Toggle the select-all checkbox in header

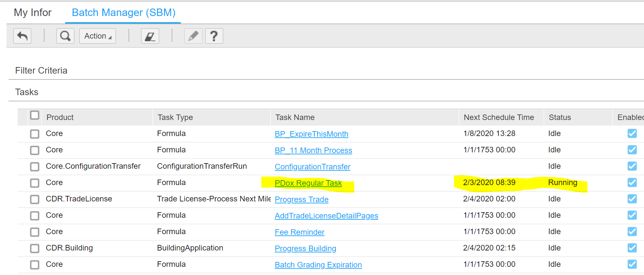click(x=35, y=115)
